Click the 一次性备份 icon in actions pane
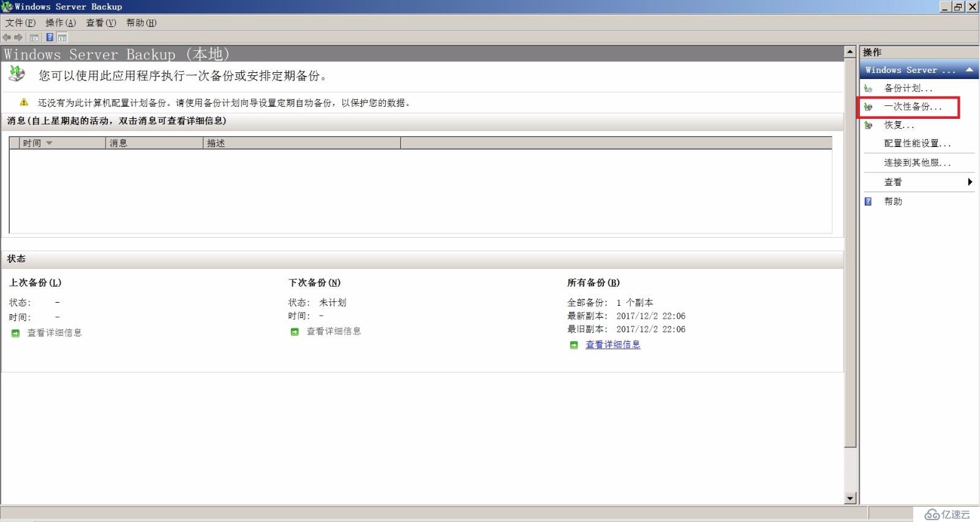The width and height of the screenshot is (980, 522). click(x=868, y=107)
